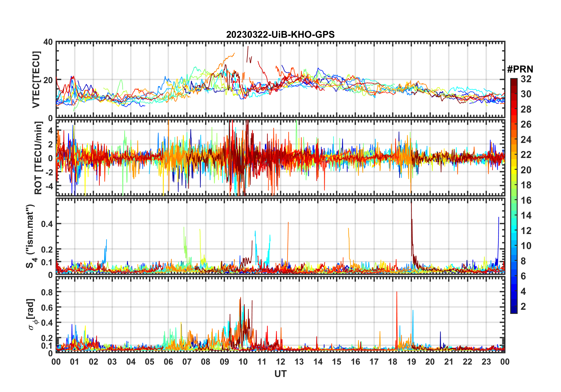Select the #PRN colorbar title
561x392 pixels.
click(520, 69)
